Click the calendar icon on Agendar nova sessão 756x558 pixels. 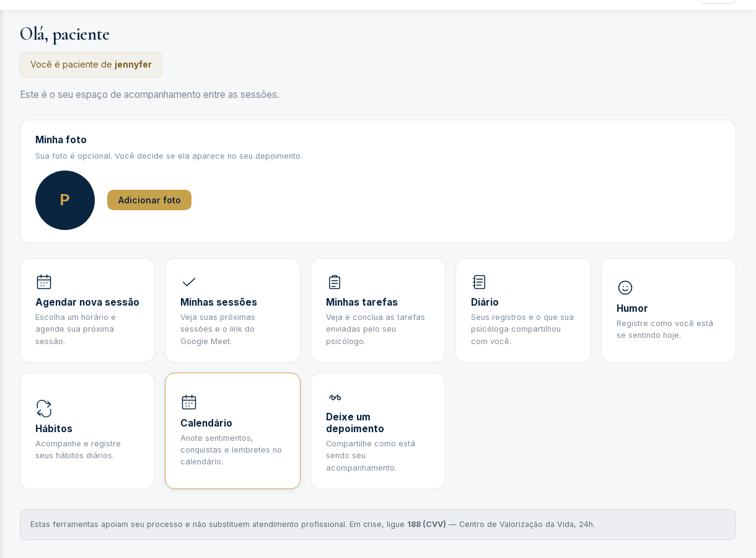(x=44, y=282)
